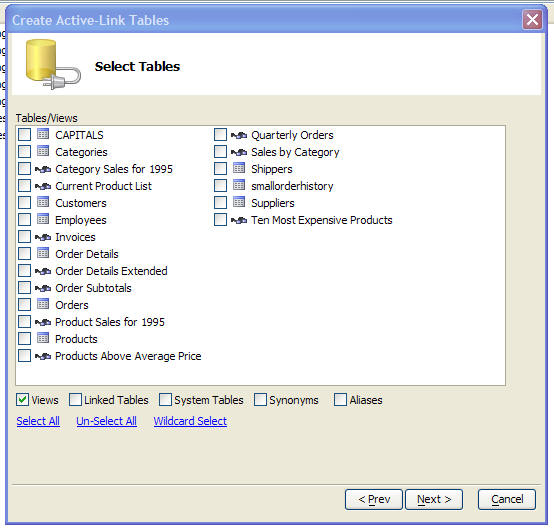Enable the System Tables checkbox

tap(165, 400)
